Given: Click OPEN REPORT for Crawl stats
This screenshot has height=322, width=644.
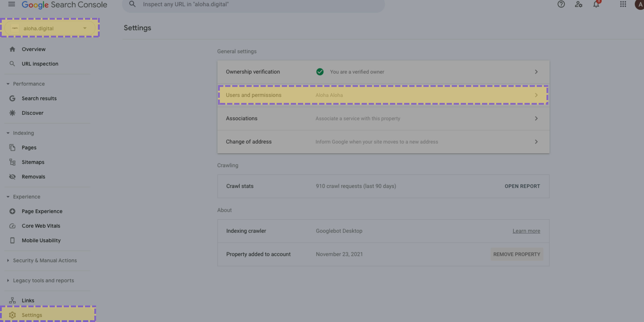Looking at the screenshot, I should pyautogui.click(x=522, y=186).
